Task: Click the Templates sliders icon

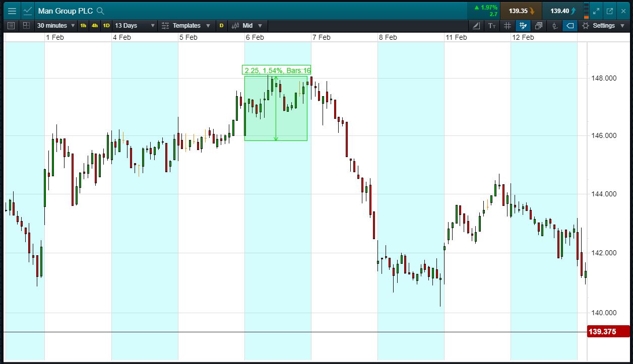Action: (165, 26)
